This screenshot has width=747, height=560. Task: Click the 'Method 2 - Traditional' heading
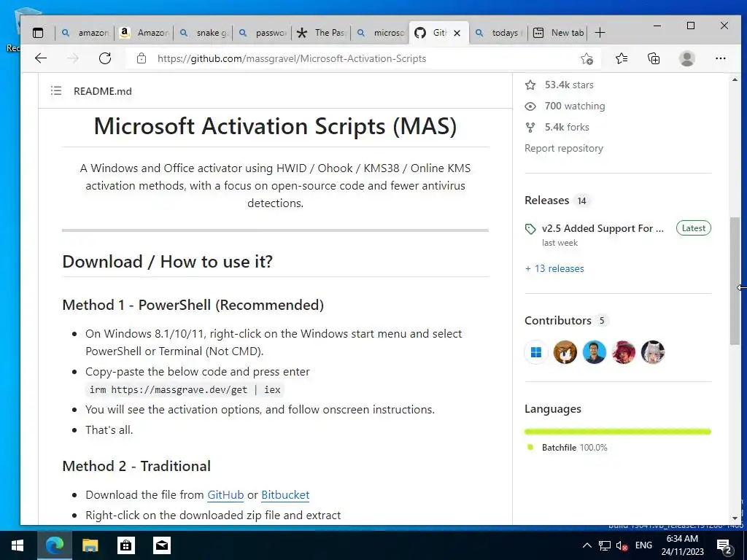(x=136, y=466)
